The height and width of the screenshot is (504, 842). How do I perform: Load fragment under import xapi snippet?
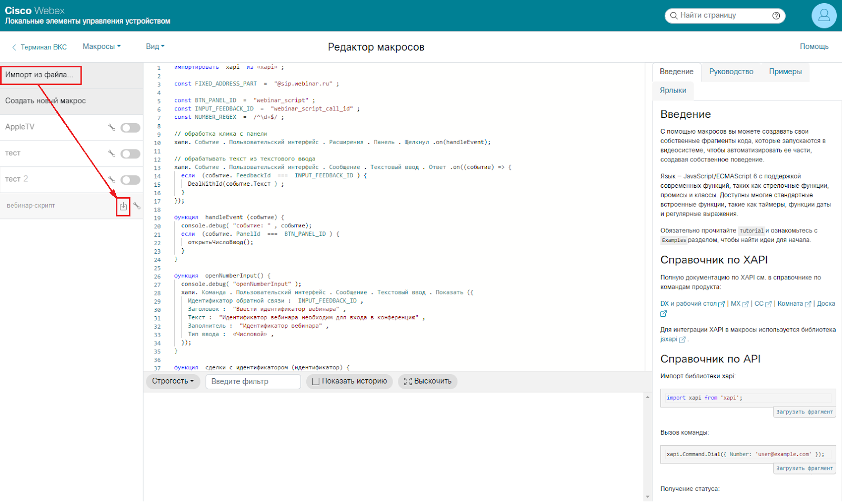pyautogui.click(x=805, y=412)
